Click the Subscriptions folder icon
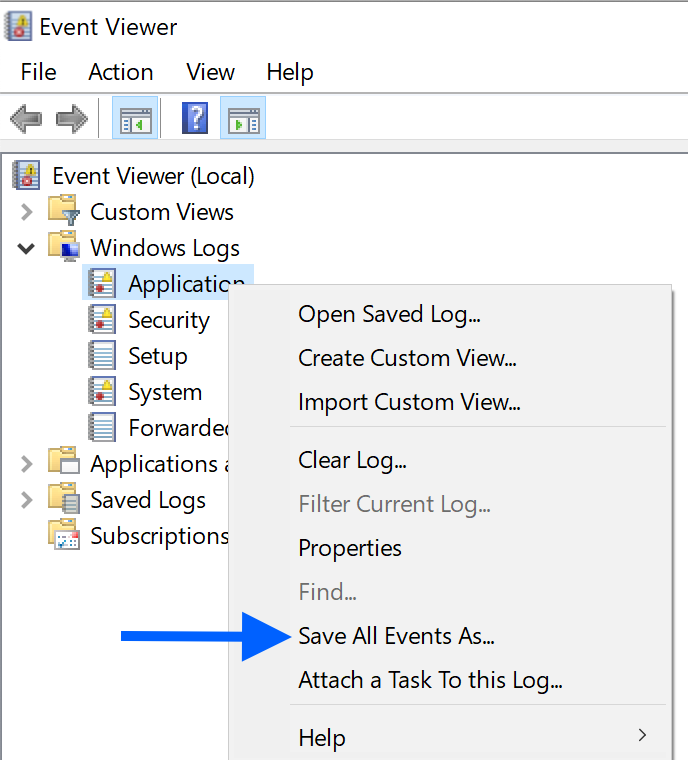 (65, 535)
